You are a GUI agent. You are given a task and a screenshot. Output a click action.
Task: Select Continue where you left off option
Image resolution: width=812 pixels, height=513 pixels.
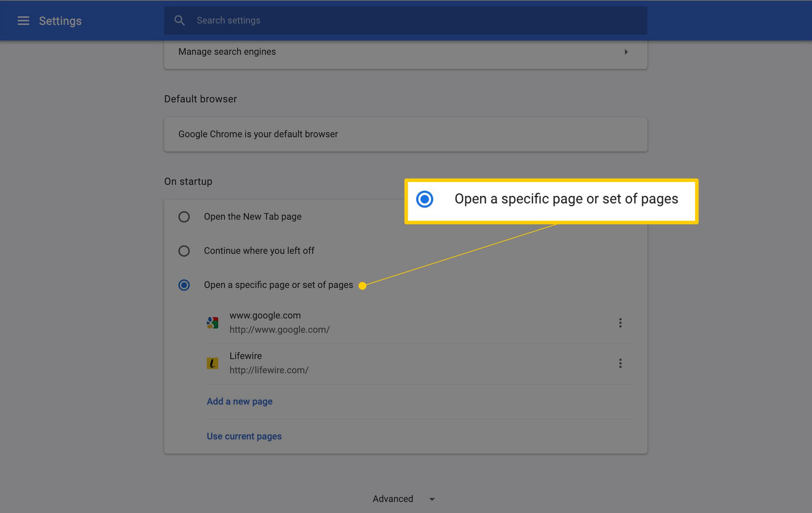pyautogui.click(x=184, y=251)
